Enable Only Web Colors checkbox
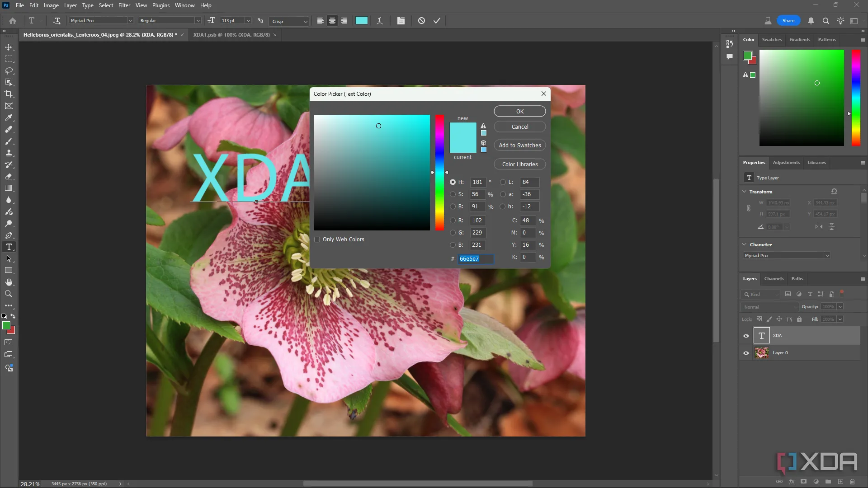This screenshot has height=488, width=868. pos(317,239)
